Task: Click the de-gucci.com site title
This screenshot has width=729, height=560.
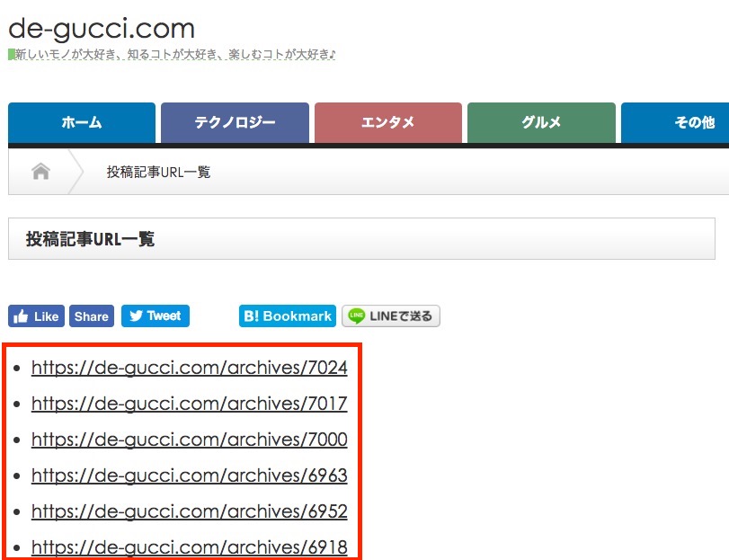Action: [x=102, y=28]
